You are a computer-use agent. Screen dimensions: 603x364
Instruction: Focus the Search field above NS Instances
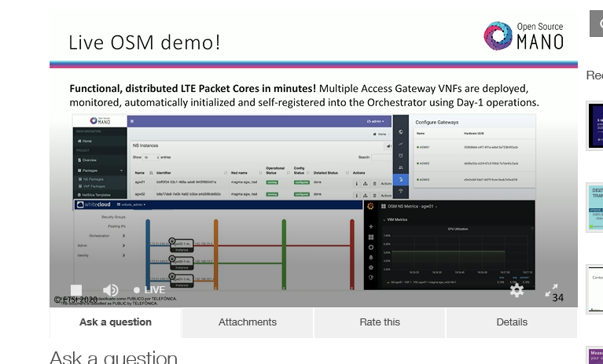coord(381,157)
